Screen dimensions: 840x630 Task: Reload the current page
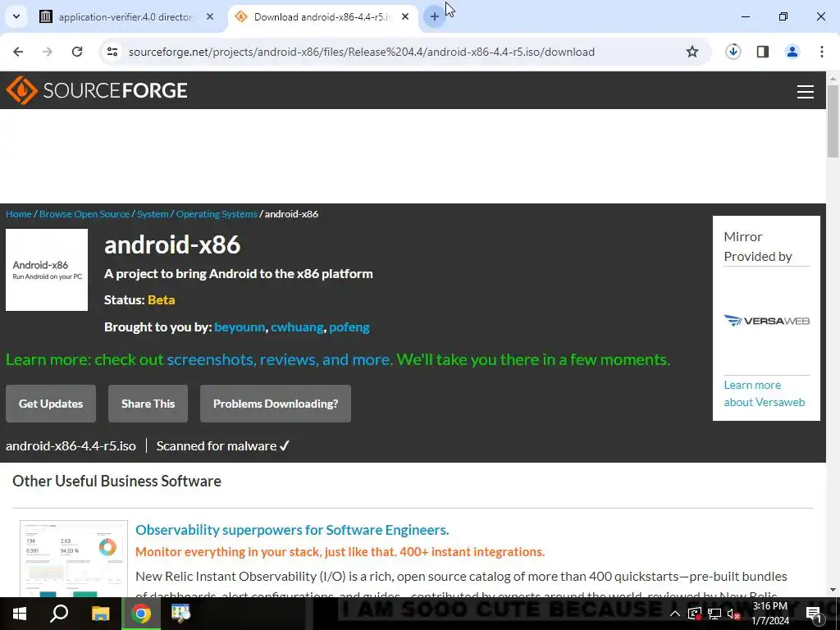pos(77,52)
